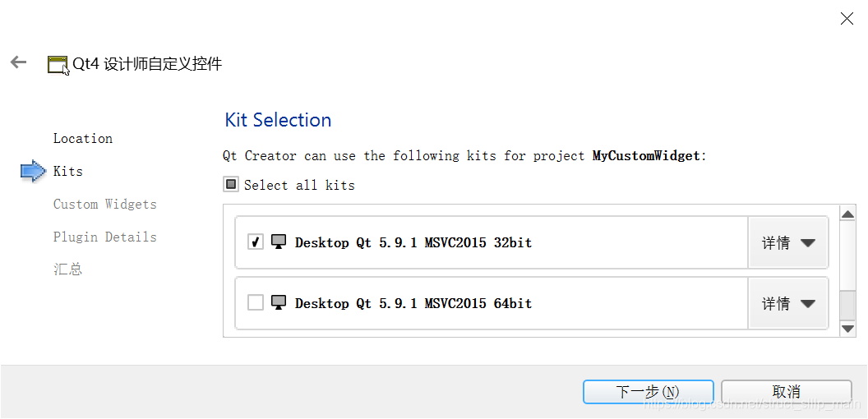868x419 pixels.
Task: Select Custom Widgets step in sidebar
Action: click(104, 204)
